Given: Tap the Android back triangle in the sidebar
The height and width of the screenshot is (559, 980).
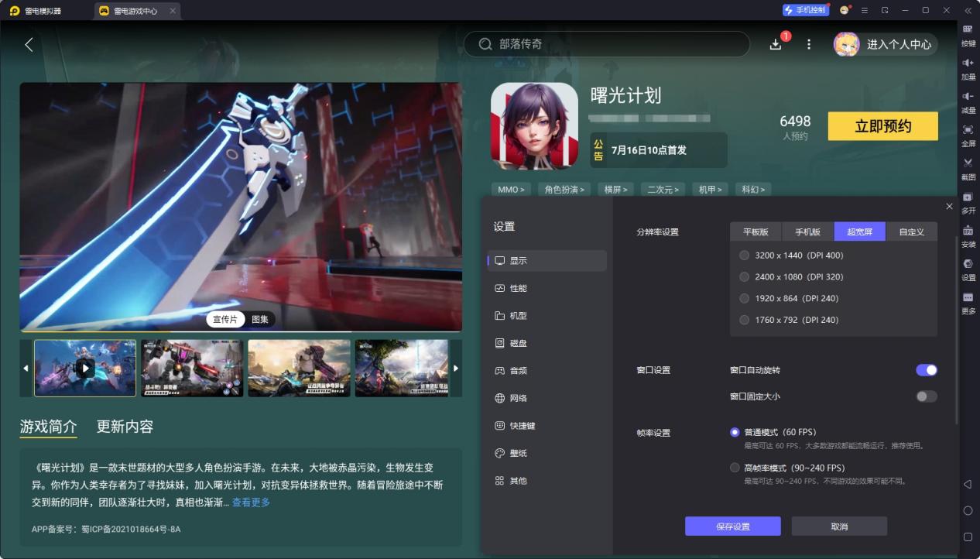Looking at the screenshot, I should (x=968, y=485).
